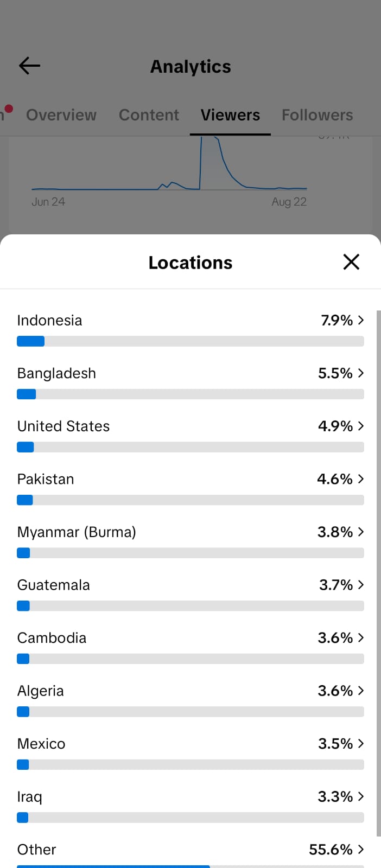Expand Bangladesh location chevron
Viewport: 381px width, 868px height.
pos(361,373)
